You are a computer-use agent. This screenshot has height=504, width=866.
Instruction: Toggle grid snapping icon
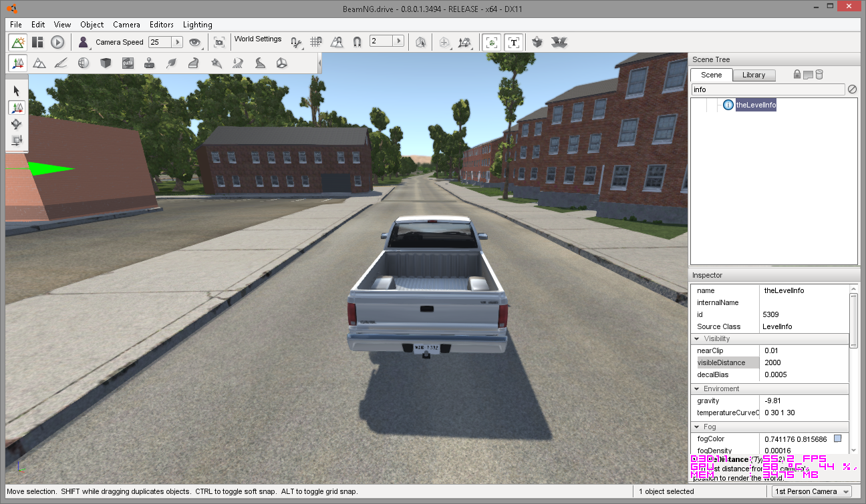(x=316, y=42)
